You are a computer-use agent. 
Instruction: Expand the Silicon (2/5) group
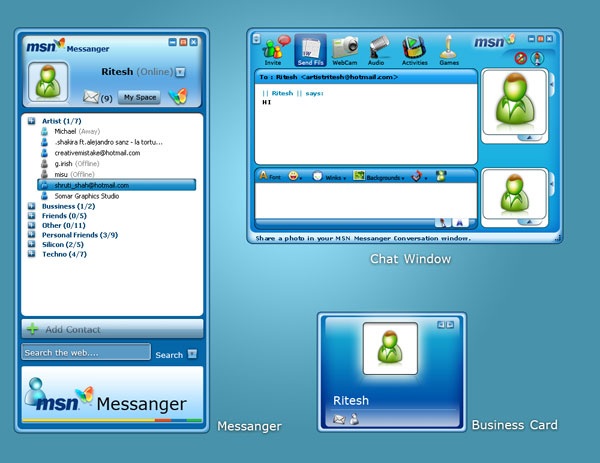pos(31,244)
